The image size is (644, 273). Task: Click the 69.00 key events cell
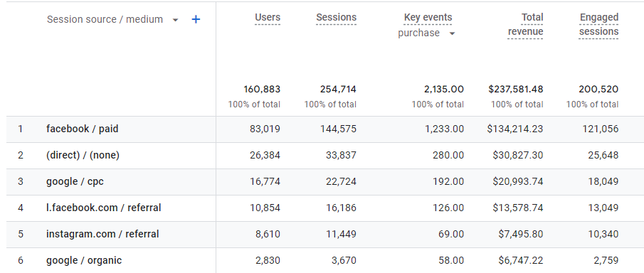pos(451,234)
